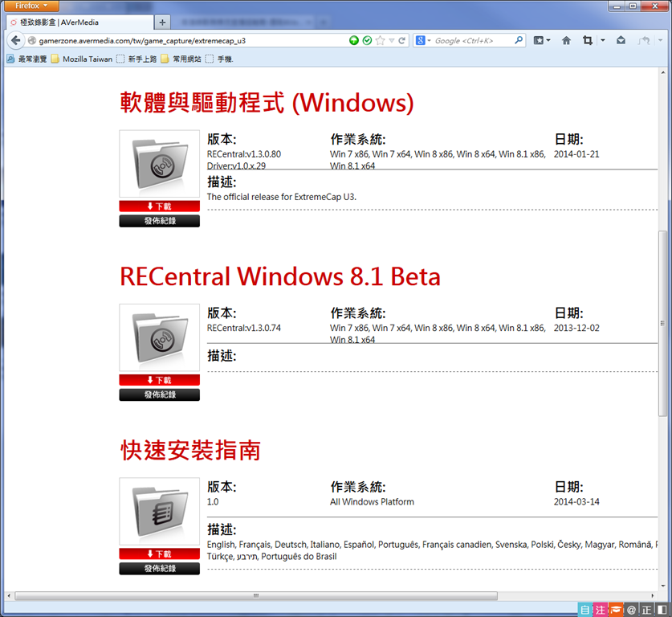Open the 手機 bookmark

(219, 59)
